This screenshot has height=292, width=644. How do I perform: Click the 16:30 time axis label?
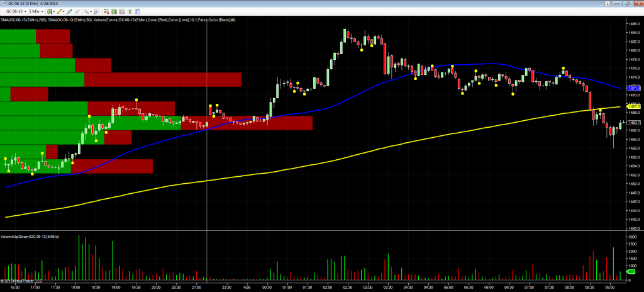pyautogui.click(x=15, y=287)
